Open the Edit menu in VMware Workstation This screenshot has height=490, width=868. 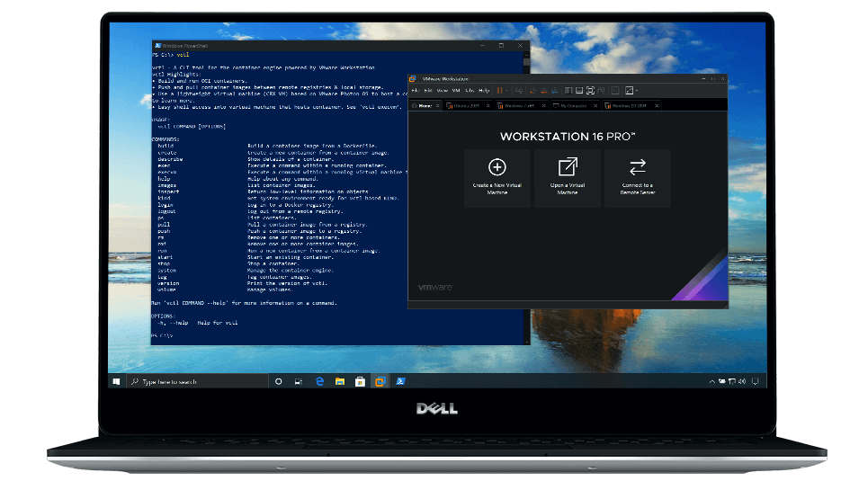[428, 90]
